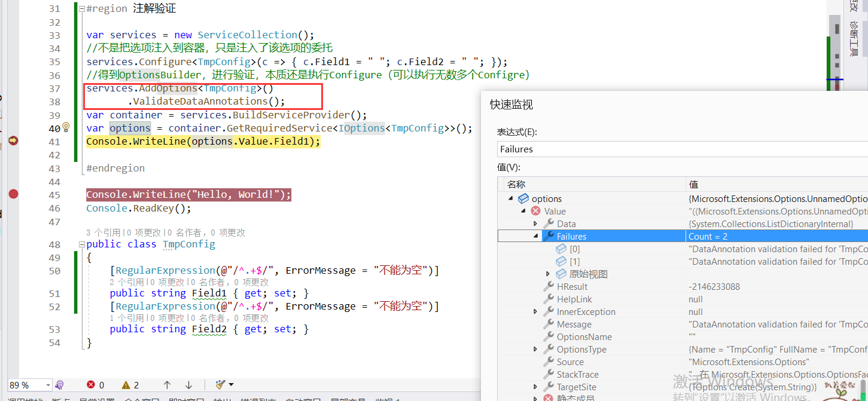Screen dimensions: 868x401
Task: Collapse the options root node
Action: (511, 199)
